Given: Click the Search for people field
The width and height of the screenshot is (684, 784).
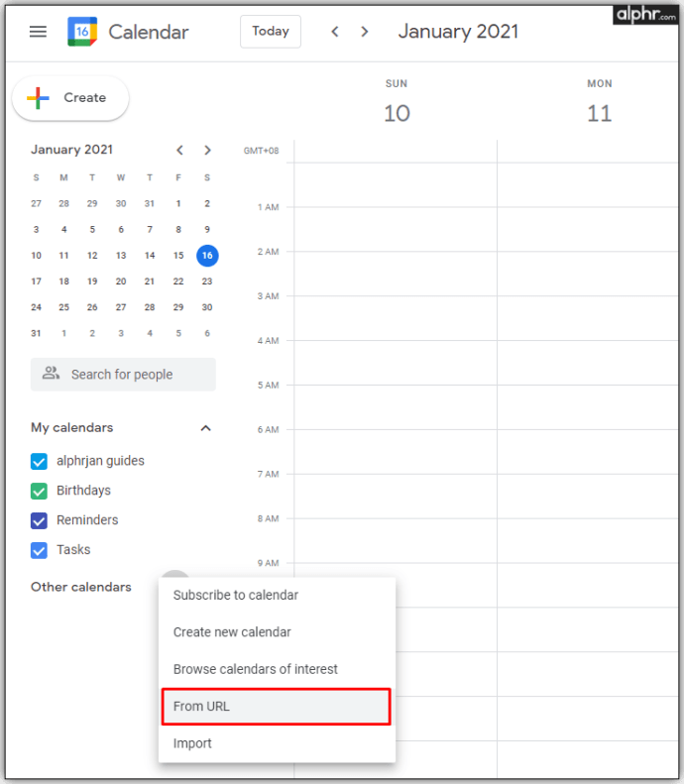Looking at the screenshot, I should click(x=123, y=374).
